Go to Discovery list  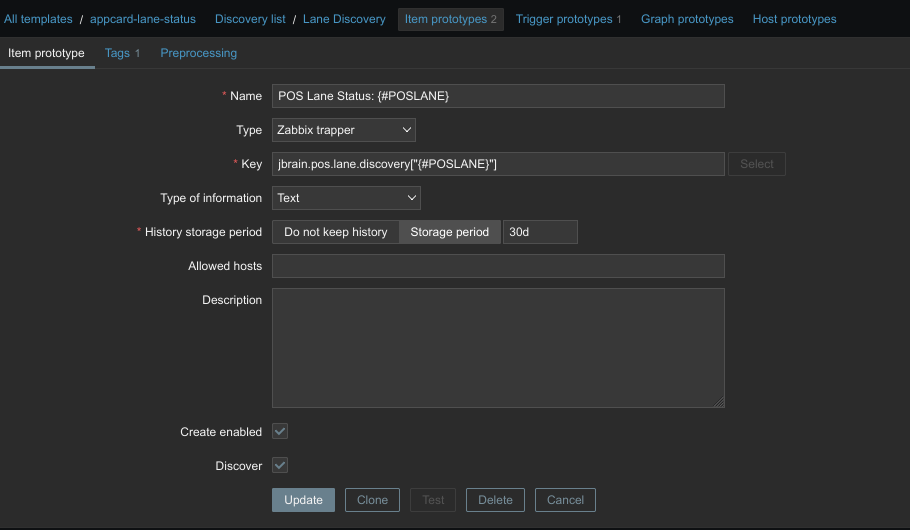coord(250,19)
